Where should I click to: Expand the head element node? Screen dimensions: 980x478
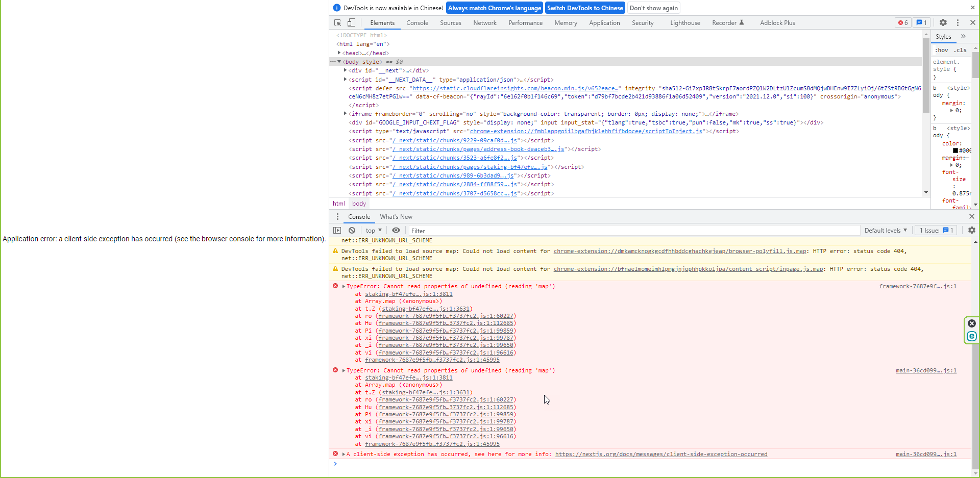(339, 53)
